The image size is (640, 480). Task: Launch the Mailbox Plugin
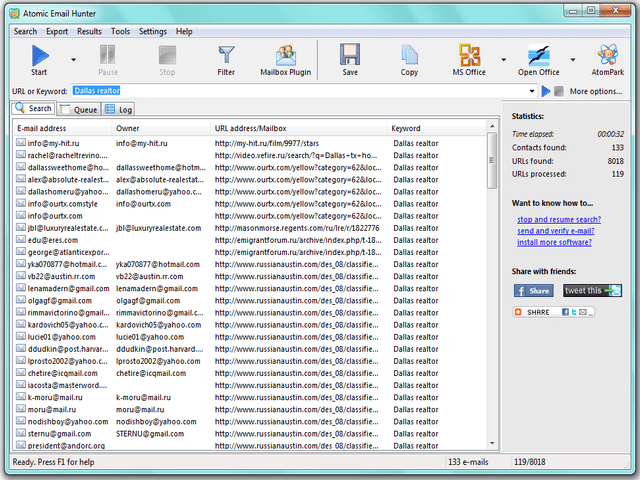coord(287,57)
